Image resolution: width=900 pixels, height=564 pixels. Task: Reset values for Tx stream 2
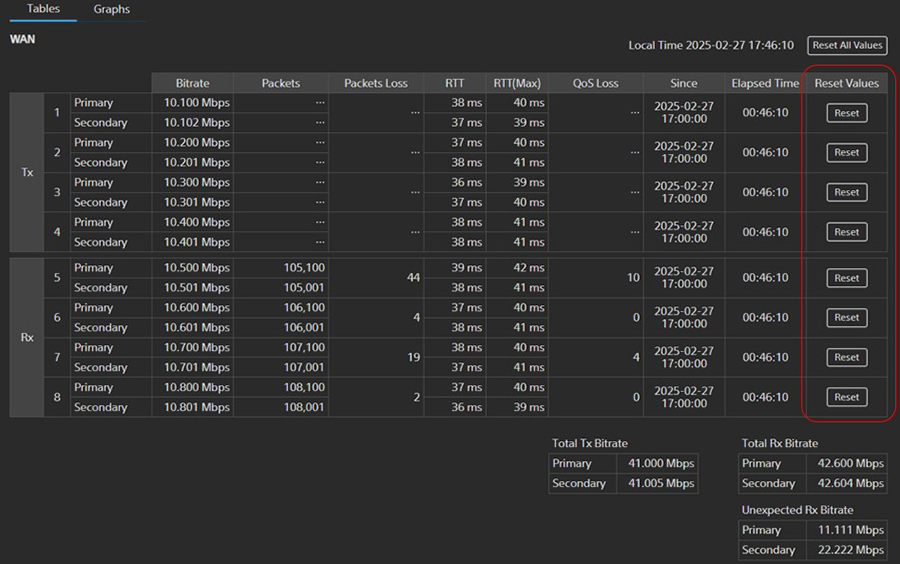(847, 153)
